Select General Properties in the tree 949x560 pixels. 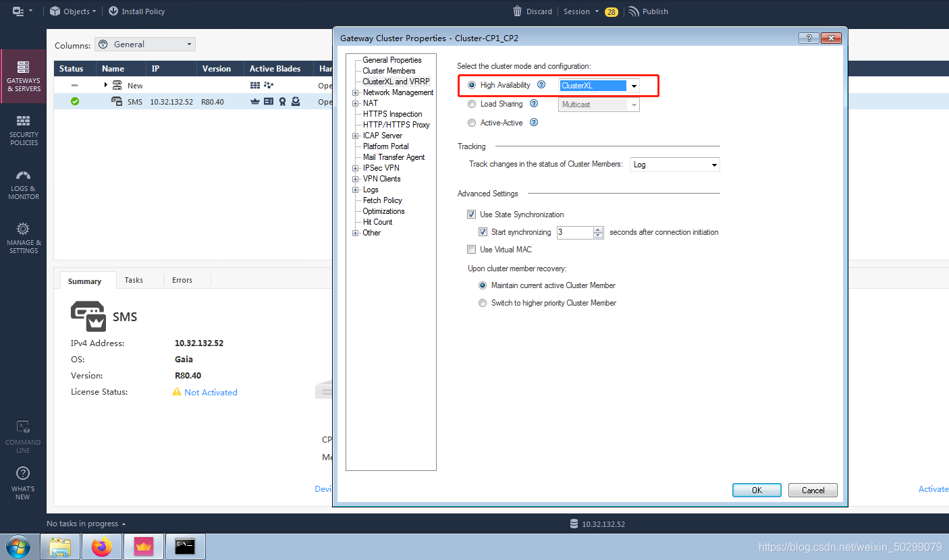point(392,60)
